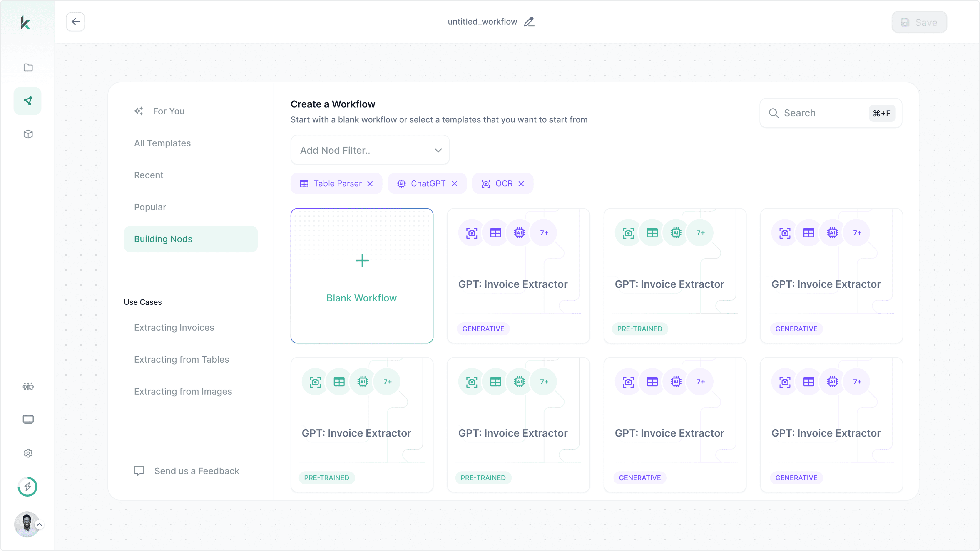This screenshot has width=980, height=551.
Task: Remove the OCR filter chip
Action: (x=521, y=184)
